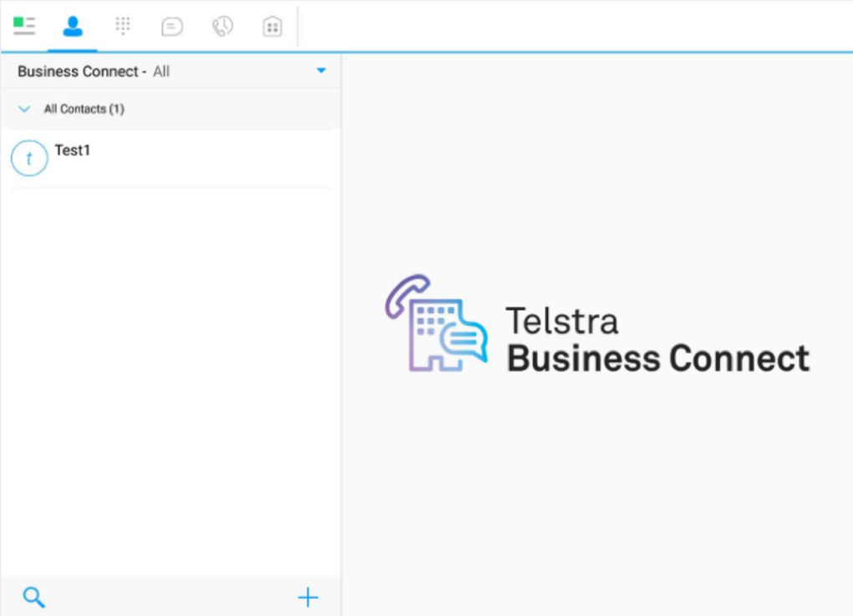853x616 pixels.
Task: Open the Dialpad icon
Action: pyautogui.click(x=122, y=25)
